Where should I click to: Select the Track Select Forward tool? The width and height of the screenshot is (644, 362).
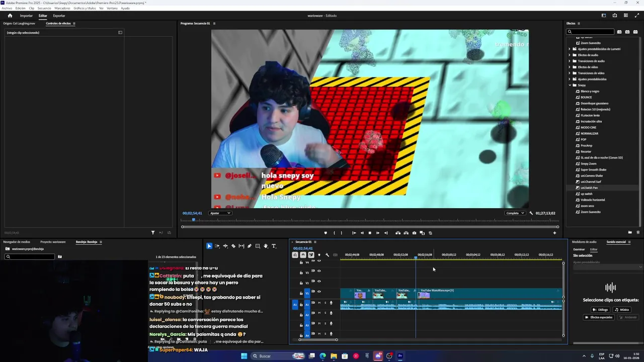click(x=217, y=246)
